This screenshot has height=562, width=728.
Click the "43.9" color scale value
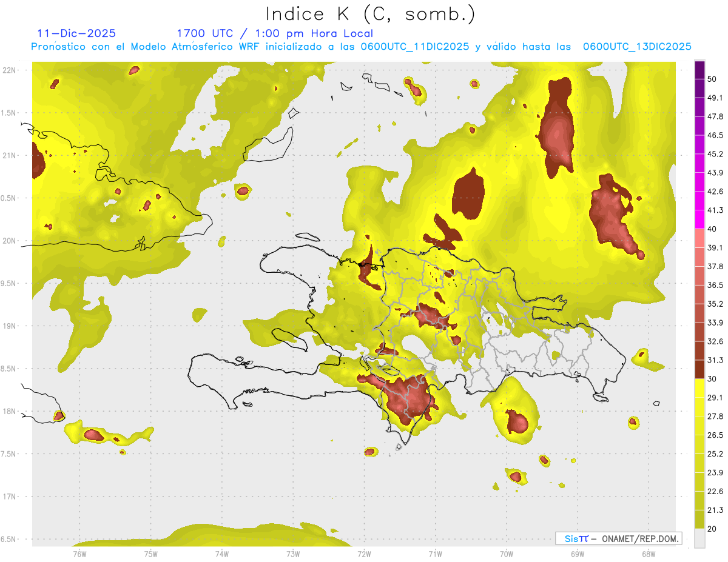pyautogui.click(x=715, y=173)
